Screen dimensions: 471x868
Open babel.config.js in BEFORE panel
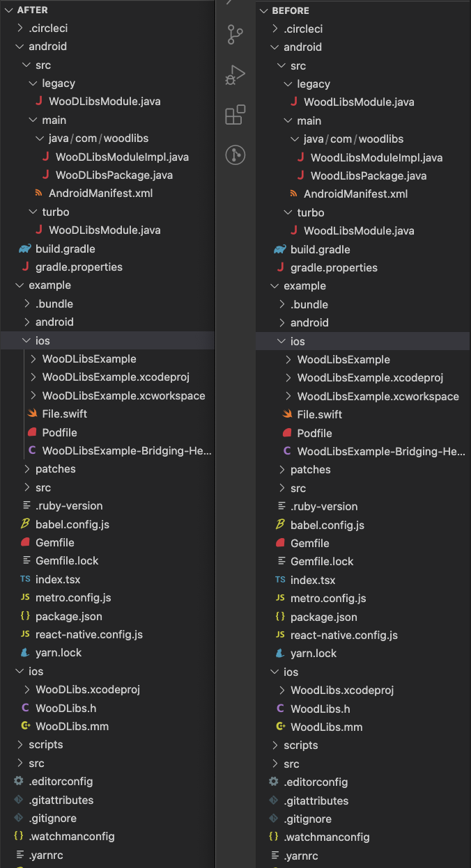(x=327, y=525)
